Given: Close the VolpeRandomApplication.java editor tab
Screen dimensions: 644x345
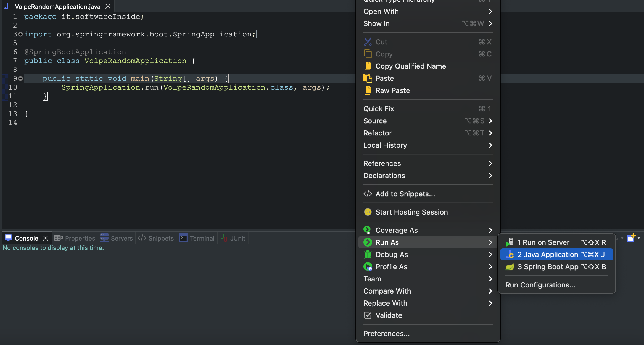Looking at the screenshot, I should coord(108,6).
